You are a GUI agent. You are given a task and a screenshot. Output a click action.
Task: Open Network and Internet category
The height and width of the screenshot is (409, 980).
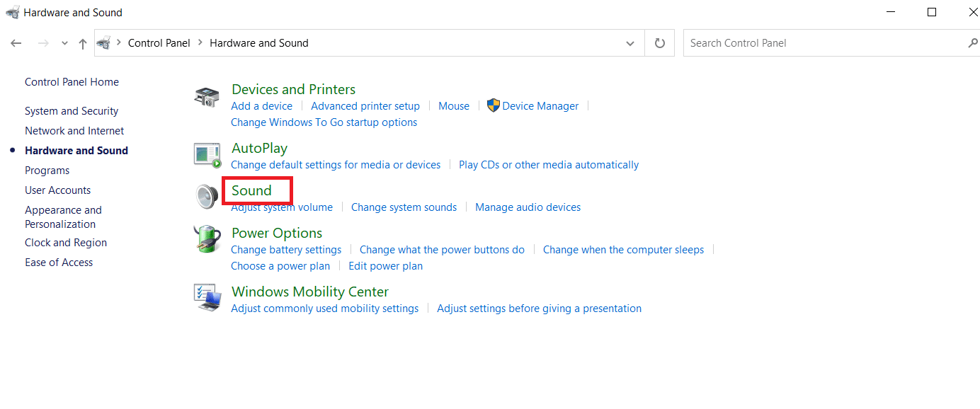74,131
